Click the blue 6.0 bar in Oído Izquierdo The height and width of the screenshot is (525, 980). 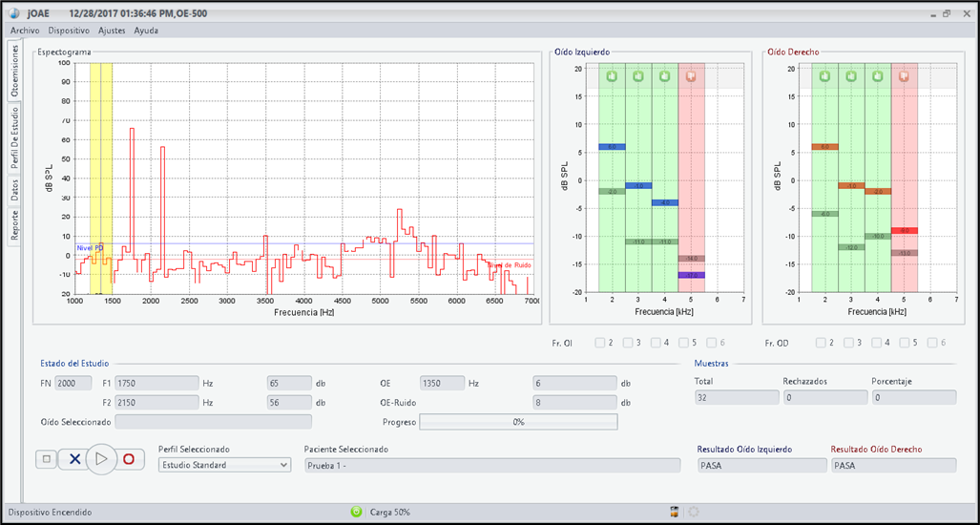[612, 147]
